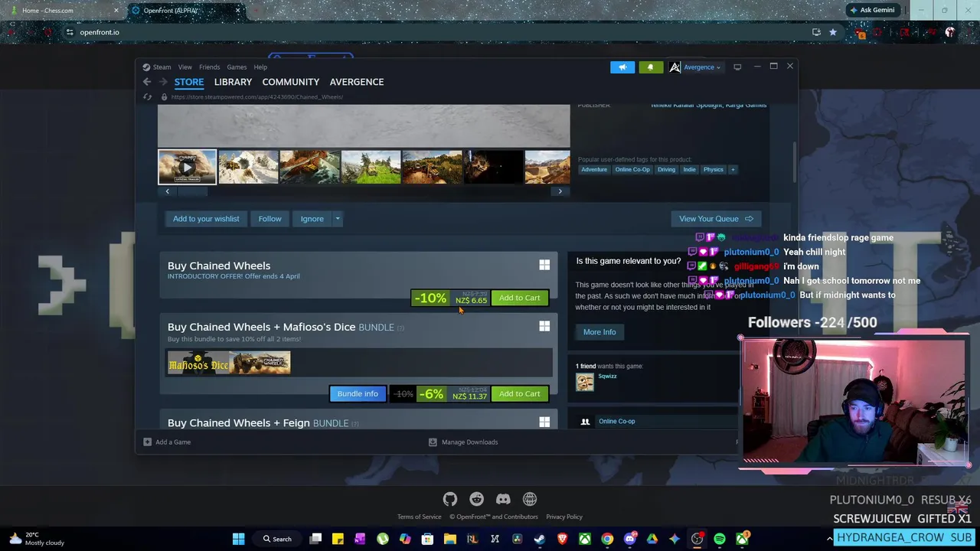Image resolution: width=980 pixels, height=551 pixels.
Task: Add Mafioso's Dice bundle to cart
Action: pyautogui.click(x=519, y=393)
